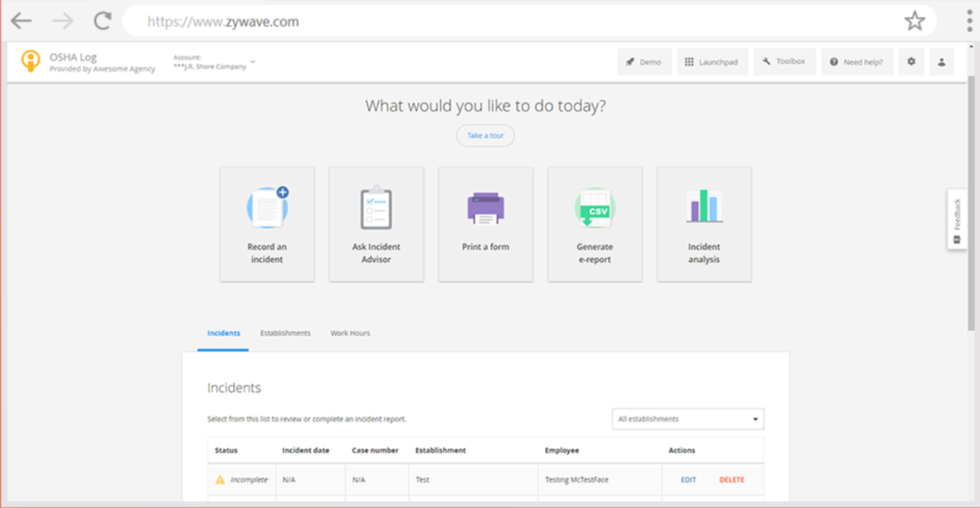Open the All establishments dropdown
The width and height of the screenshot is (980, 508).
[x=687, y=419]
